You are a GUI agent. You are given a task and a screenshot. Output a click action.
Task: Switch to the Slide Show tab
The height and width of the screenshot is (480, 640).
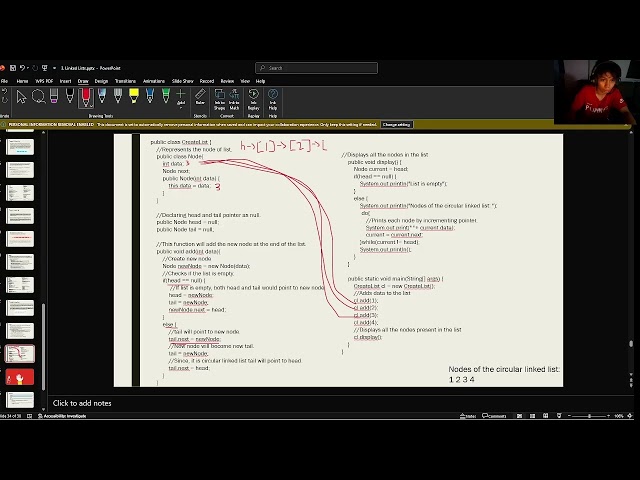[182, 81]
